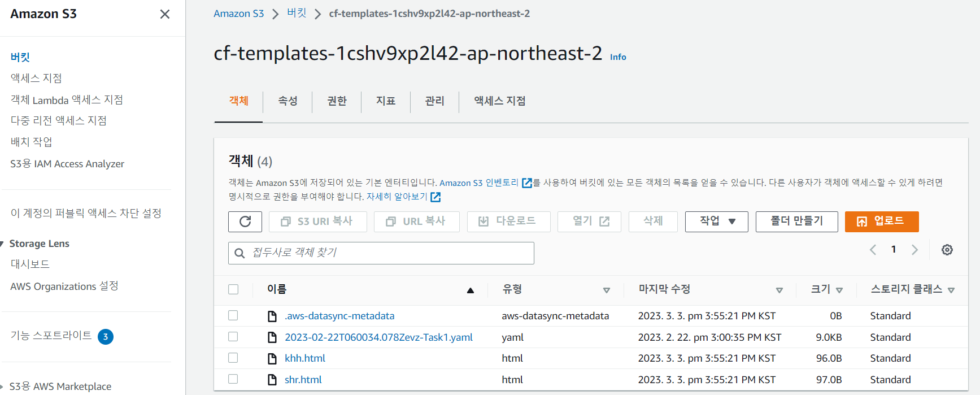Open the 지표 tab

(x=386, y=101)
